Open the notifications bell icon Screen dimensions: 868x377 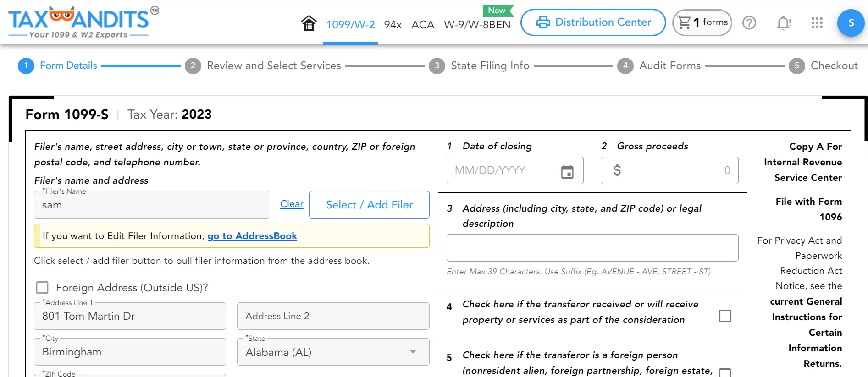(783, 23)
